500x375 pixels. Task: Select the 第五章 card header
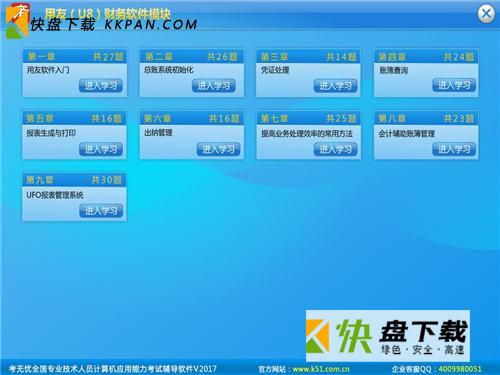pyautogui.click(x=74, y=118)
